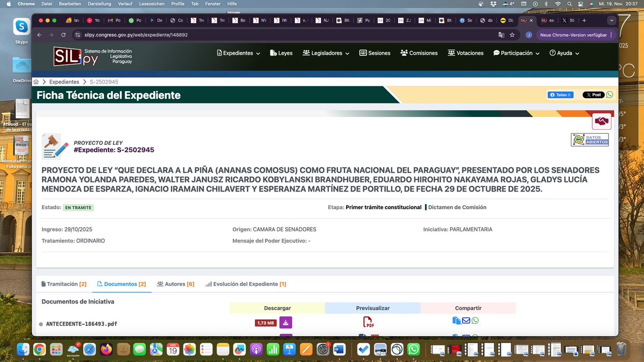Screen dimensions: 644x362
Task: Open the Chrome profile avatar J
Action: (x=529, y=34)
